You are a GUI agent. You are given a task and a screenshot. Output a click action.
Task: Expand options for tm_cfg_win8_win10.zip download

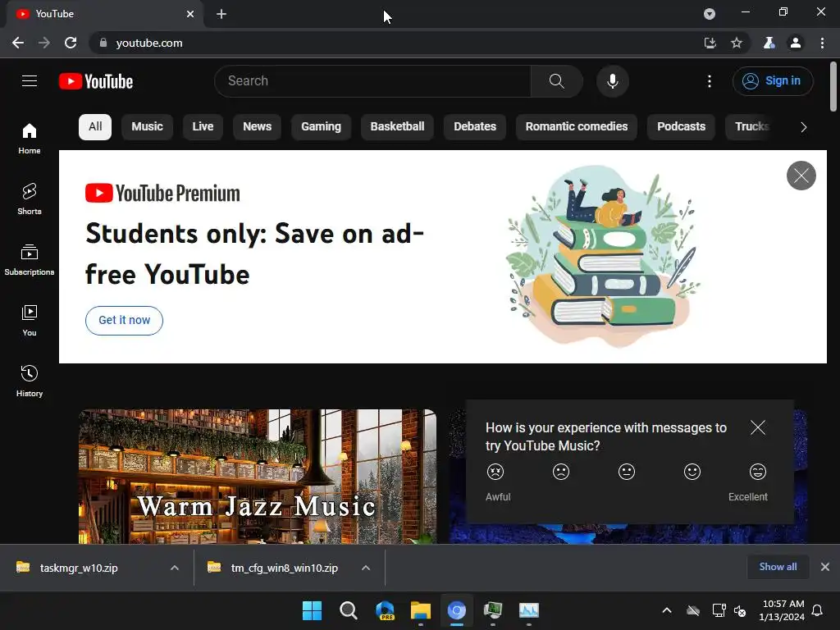(x=366, y=568)
